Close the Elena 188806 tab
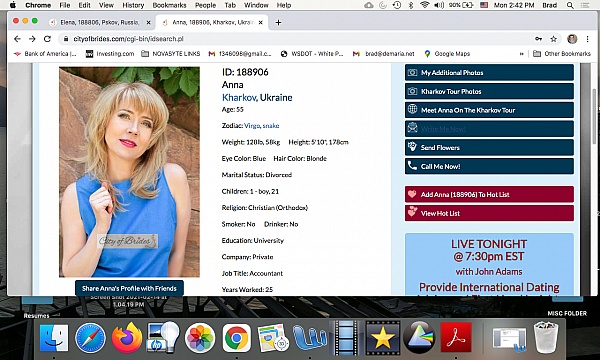The image size is (600, 360). [149, 23]
